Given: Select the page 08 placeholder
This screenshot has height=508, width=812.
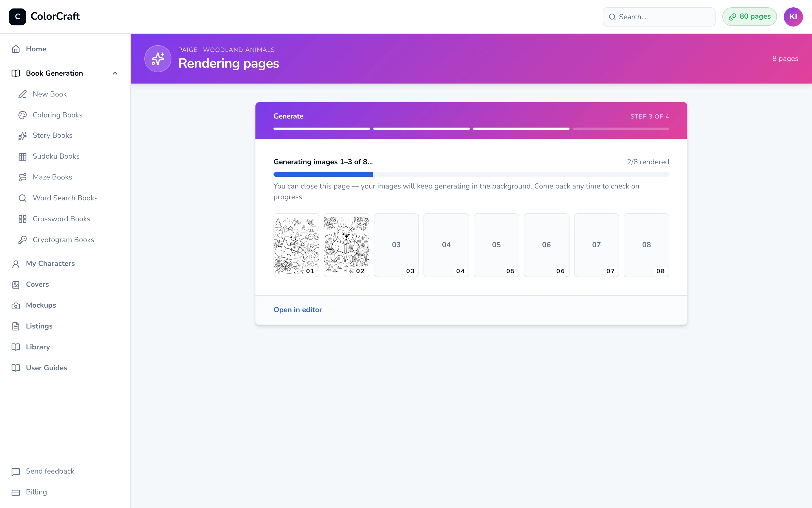Looking at the screenshot, I should (x=646, y=245).
